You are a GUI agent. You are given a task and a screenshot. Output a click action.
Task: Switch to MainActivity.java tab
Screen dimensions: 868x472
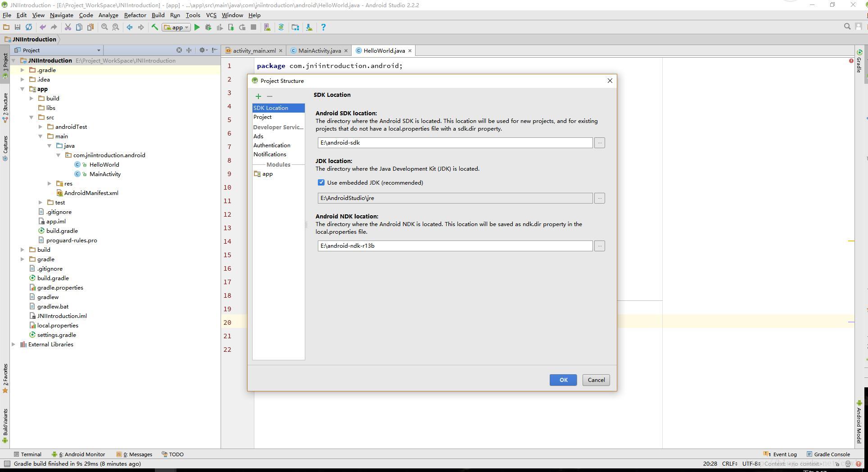[319, 50]
